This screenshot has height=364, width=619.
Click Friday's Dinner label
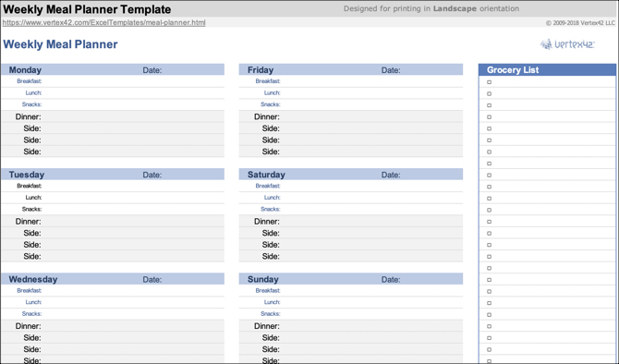point(267,116)
